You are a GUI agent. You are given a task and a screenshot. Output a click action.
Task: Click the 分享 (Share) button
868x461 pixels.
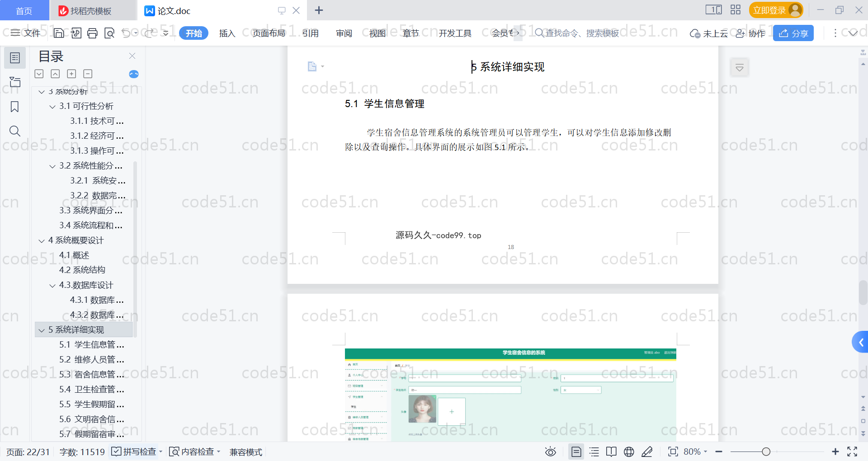pyautogui.click(x=793, y=33)
